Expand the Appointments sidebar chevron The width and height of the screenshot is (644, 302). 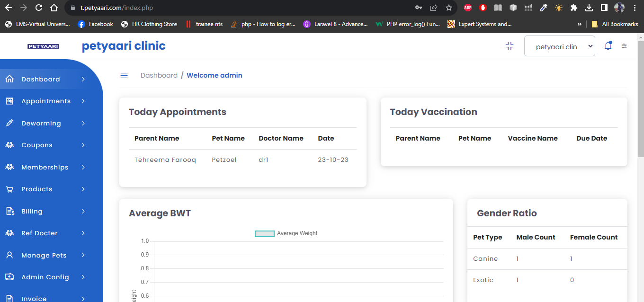83,101
